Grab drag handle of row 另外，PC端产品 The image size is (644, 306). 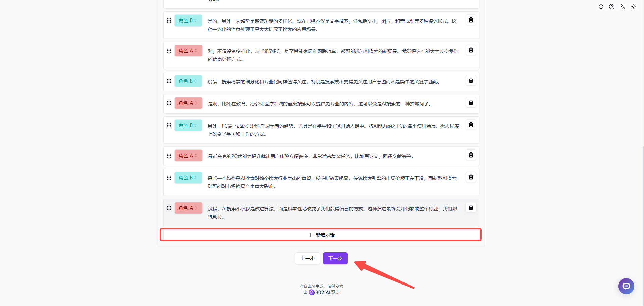click(169, 125)
